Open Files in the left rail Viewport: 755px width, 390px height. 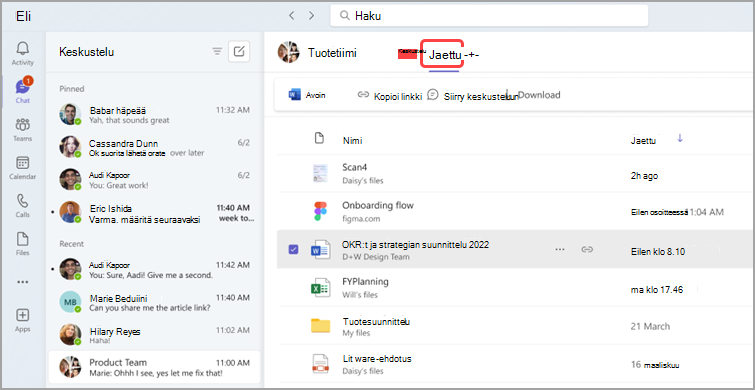click(23, 244)
